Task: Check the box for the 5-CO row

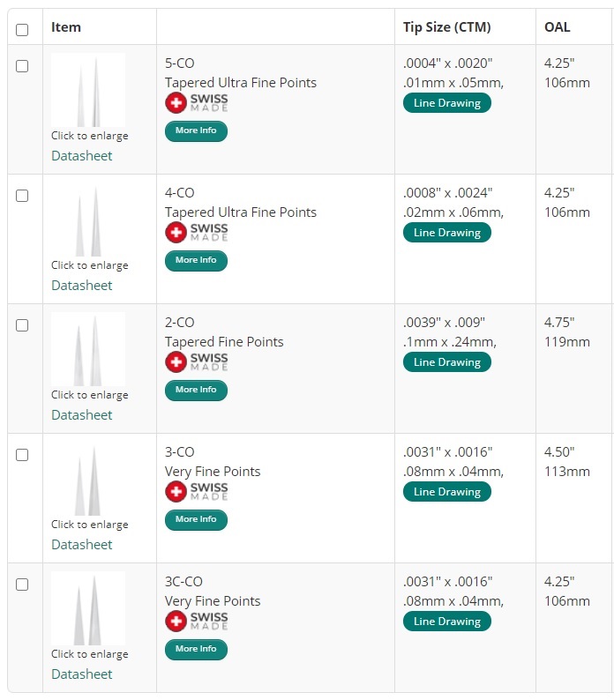Action: pyautogui.click(x=22, y=66)
